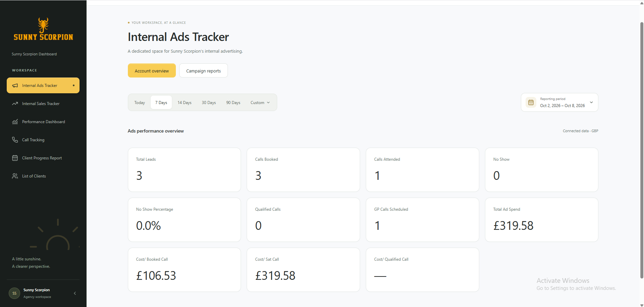This screenshot has height=307, width=644.
Task: Switch to Campaign reports tab
Action: [x=203, y=71]
